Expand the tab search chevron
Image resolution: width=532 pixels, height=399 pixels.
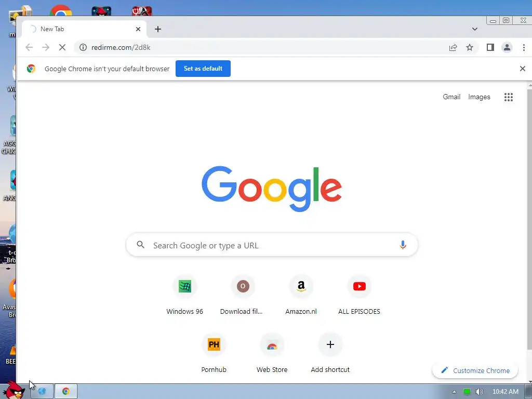[475, 29]
